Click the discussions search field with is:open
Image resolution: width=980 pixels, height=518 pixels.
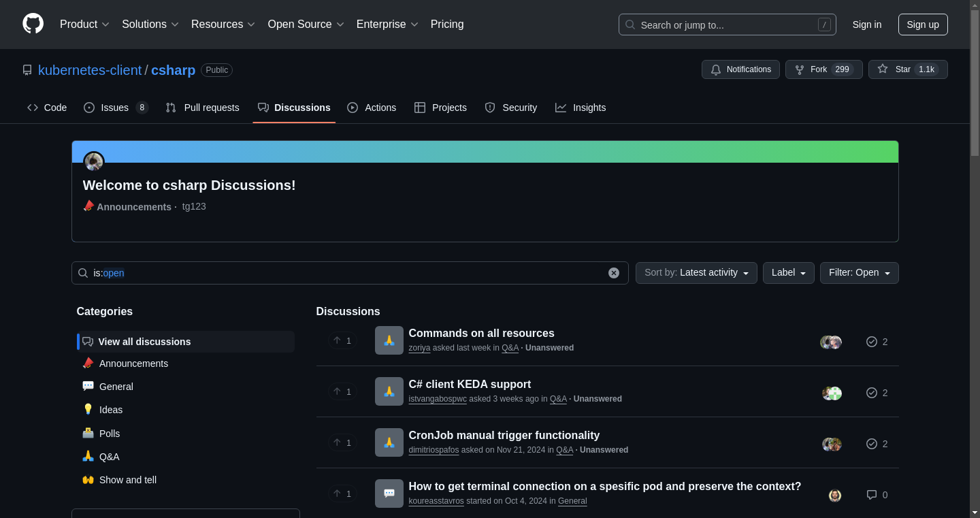coord(350,273)
